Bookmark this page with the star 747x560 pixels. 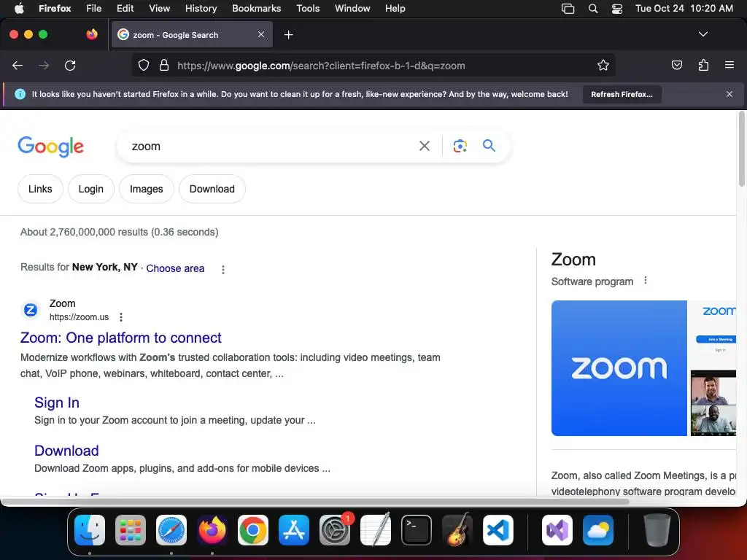point(603,65)
